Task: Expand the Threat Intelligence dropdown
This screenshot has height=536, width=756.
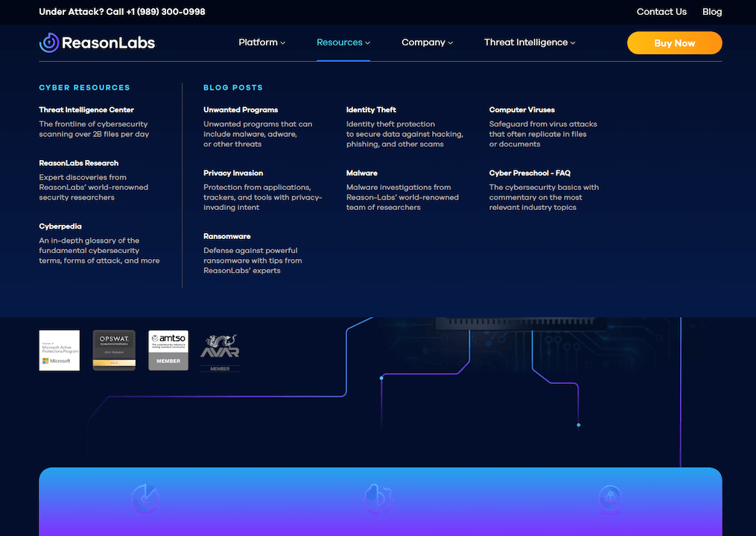Action: click(530, 42)
